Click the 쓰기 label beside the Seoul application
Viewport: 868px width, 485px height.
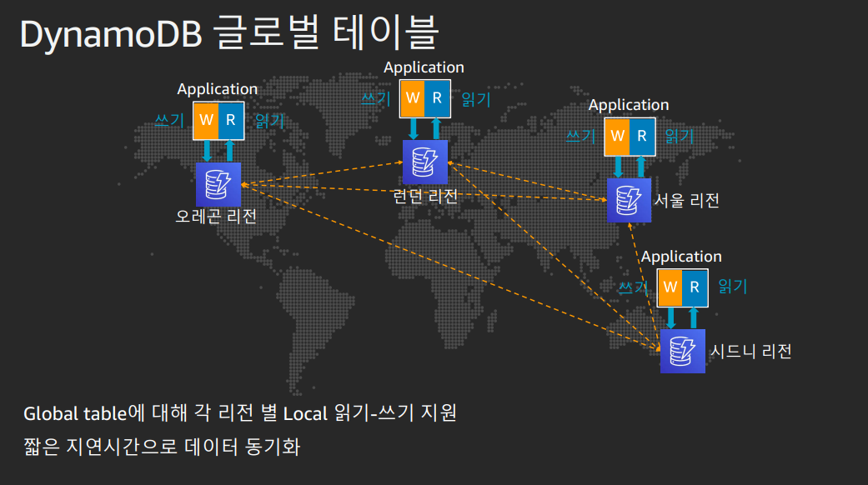click(x=580, y=136)
